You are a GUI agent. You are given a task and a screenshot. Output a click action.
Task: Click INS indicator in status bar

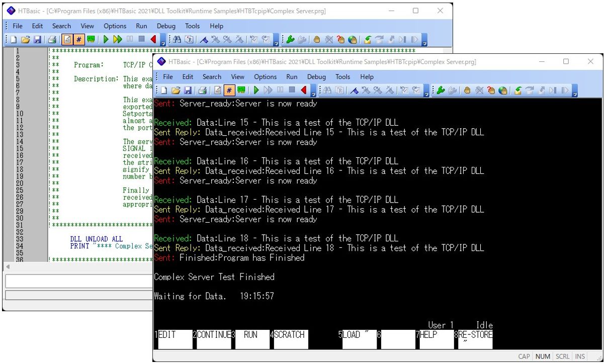click(x=580, y=356)
